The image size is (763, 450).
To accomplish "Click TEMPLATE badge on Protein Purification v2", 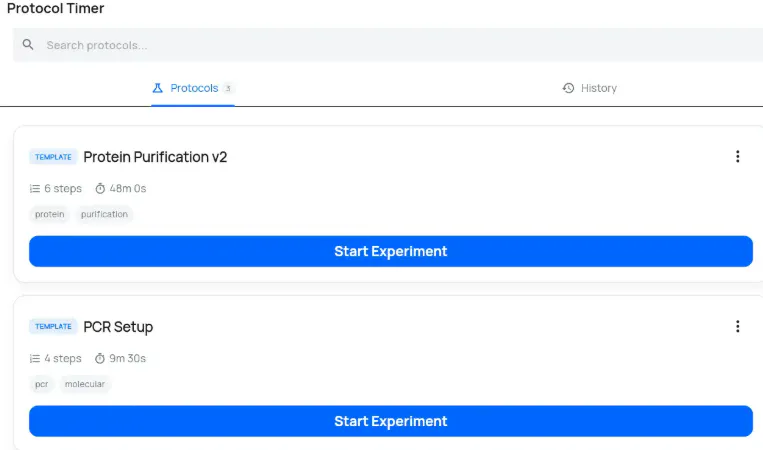I will point(53,157).
